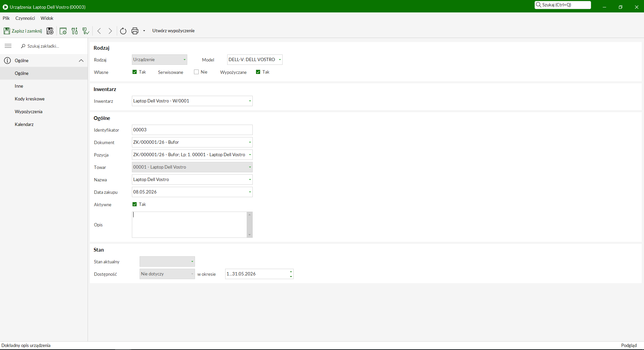Click the Rodzaj section heading text
644x350 pixels.
[102, 48]
